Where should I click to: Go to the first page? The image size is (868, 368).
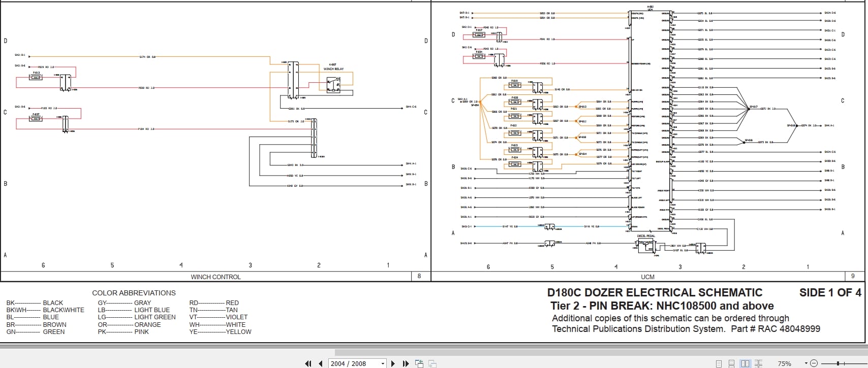click(308, 363)
